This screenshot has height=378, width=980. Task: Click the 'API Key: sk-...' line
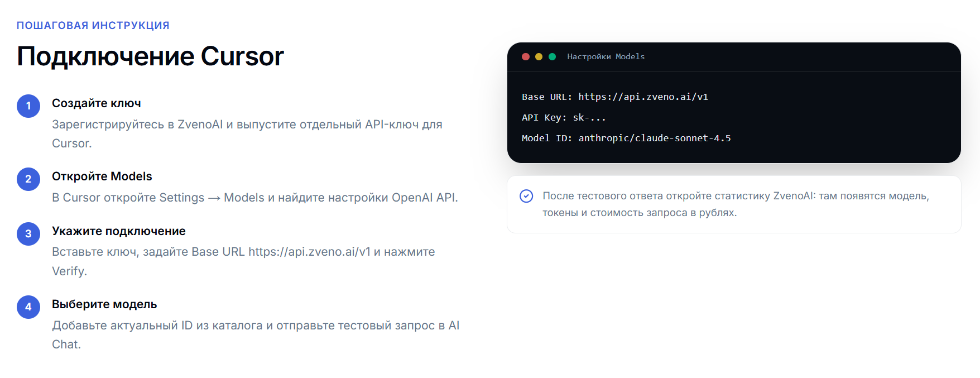click(564, 117)
